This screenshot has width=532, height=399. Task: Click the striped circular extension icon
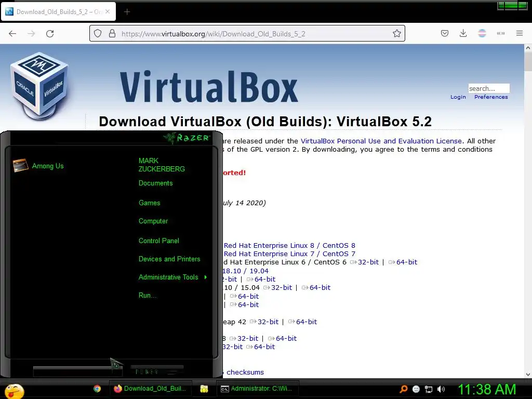(482, 33)
